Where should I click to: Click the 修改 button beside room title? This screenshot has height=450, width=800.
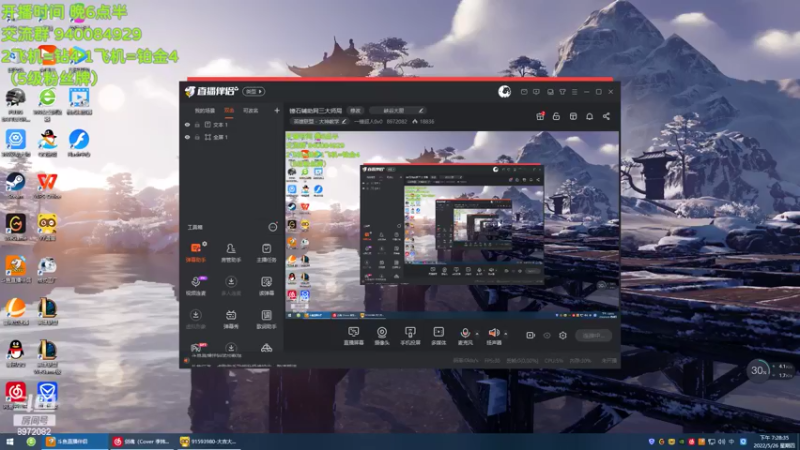pos(355,110)
